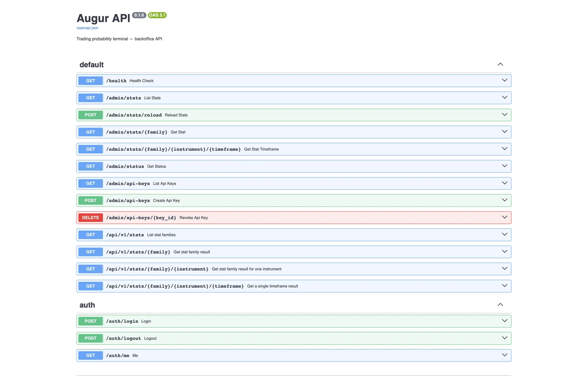The image size is (588, 376).
Task: Expand the Create Api Key row chevron
Action: point(505,200)
